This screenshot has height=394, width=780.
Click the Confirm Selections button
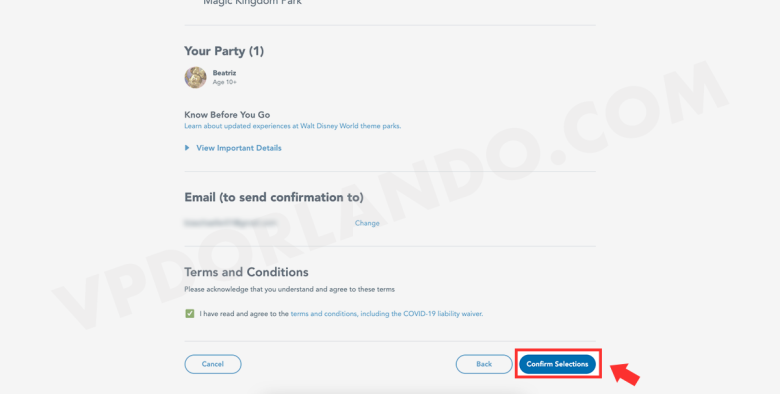[x=557, y=364]
